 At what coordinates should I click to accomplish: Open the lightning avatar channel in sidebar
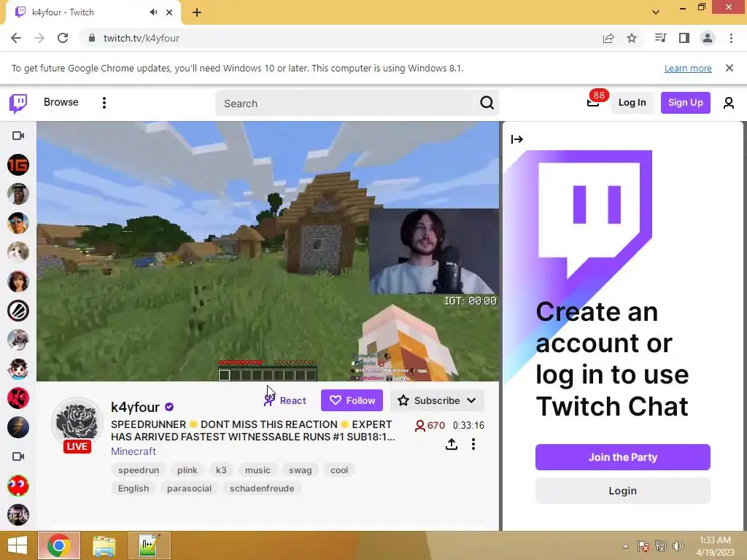pyautogui.click(x=18, y=427)
